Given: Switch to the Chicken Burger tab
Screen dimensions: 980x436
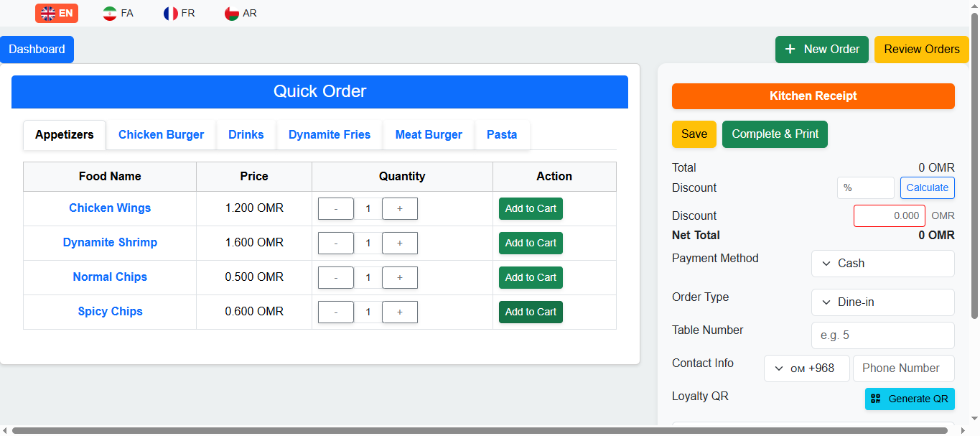Looking at the screenshot, I should [161, 135].
